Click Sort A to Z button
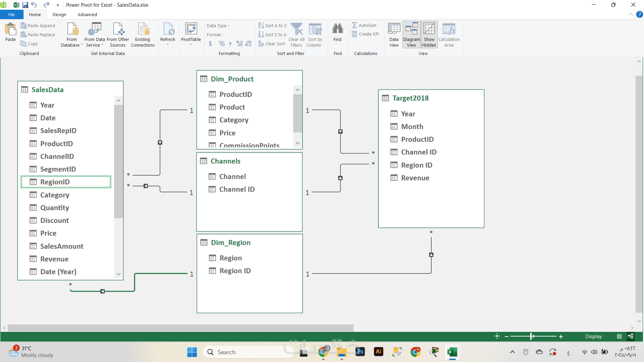 (x=272, y=25)
